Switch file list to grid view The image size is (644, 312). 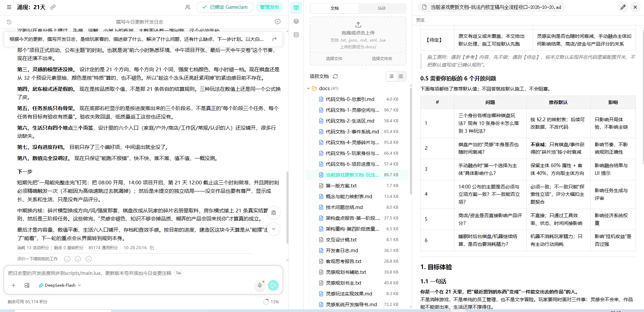point(401,76)
